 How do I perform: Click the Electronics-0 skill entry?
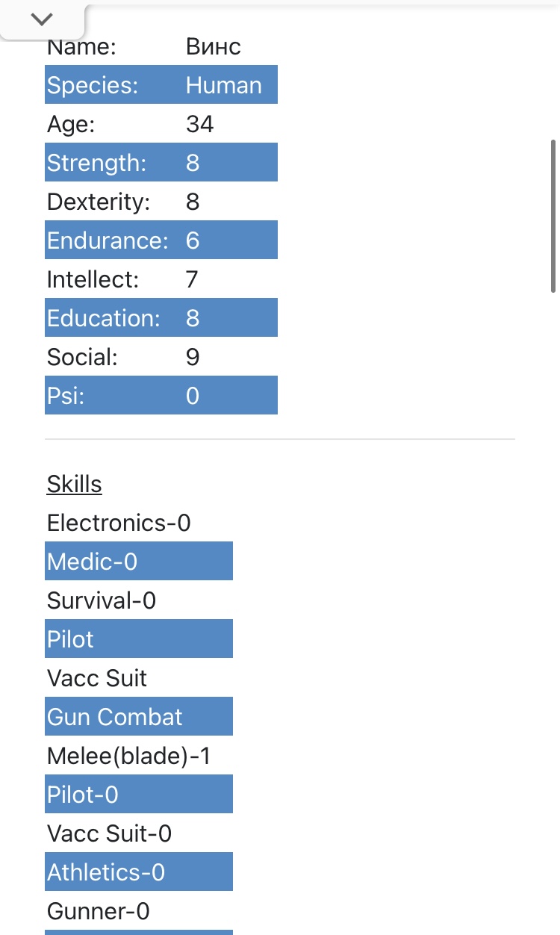pyautogui.click(x=119, y=523)
